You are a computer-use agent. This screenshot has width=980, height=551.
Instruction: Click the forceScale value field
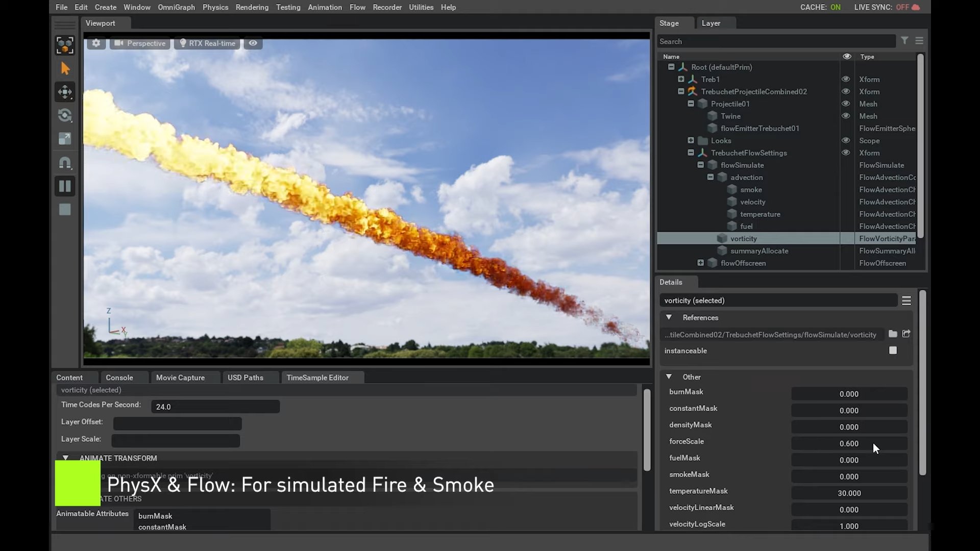click(x=849, y=443)
